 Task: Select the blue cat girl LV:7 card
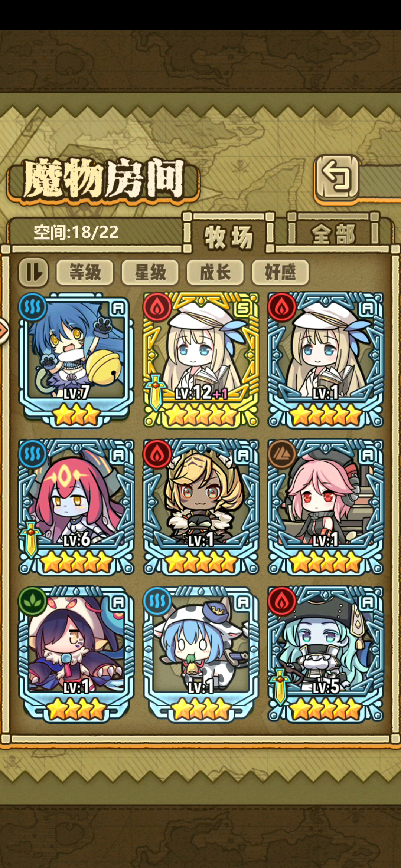[x=76, y=360]
